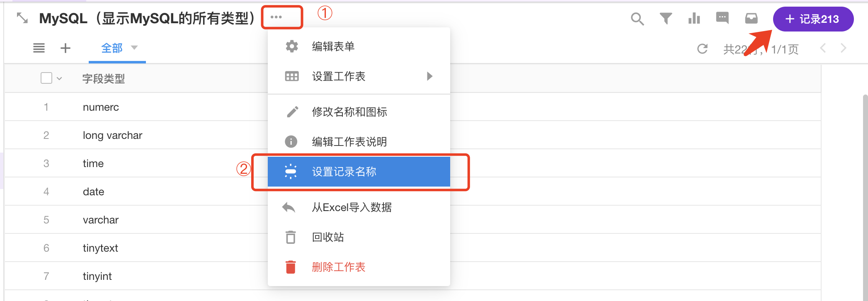Click the expand arrows icon beside MySQL title
Screen dimensions: 868x301
[x=22, y=18]
